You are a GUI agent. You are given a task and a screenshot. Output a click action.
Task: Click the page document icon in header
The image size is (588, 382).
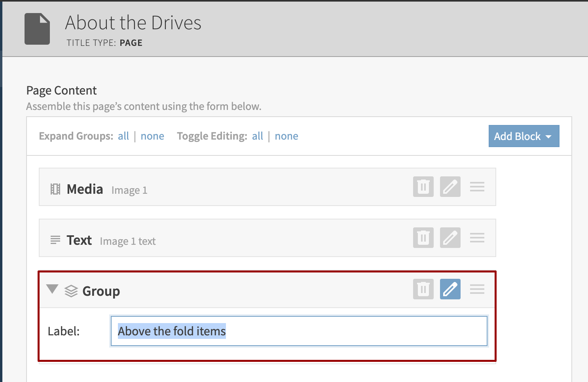click(37, 29)
